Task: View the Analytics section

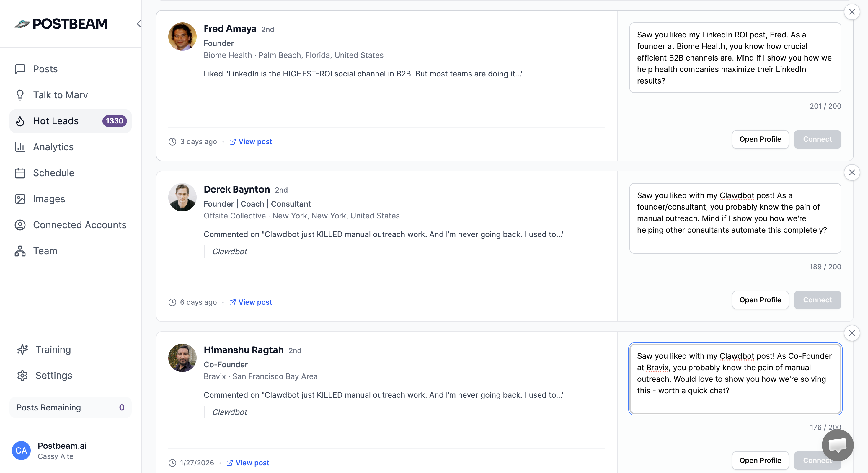Action: 53,147
